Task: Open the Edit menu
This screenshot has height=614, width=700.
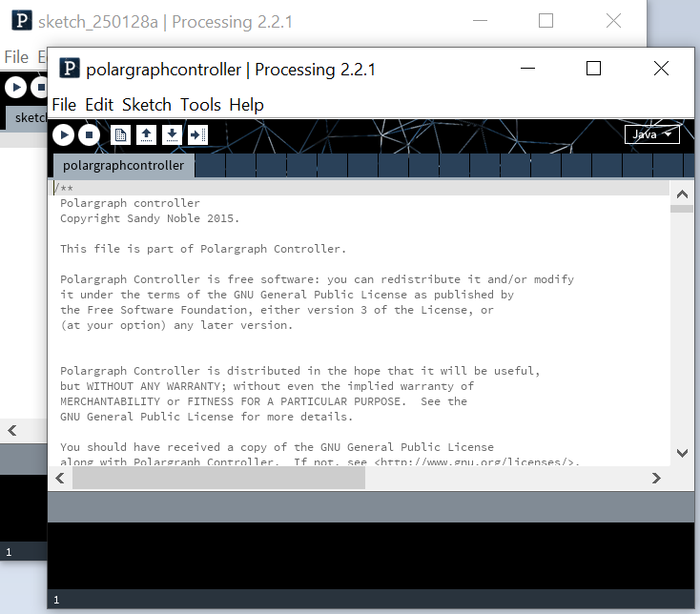Action: (99, 105)
